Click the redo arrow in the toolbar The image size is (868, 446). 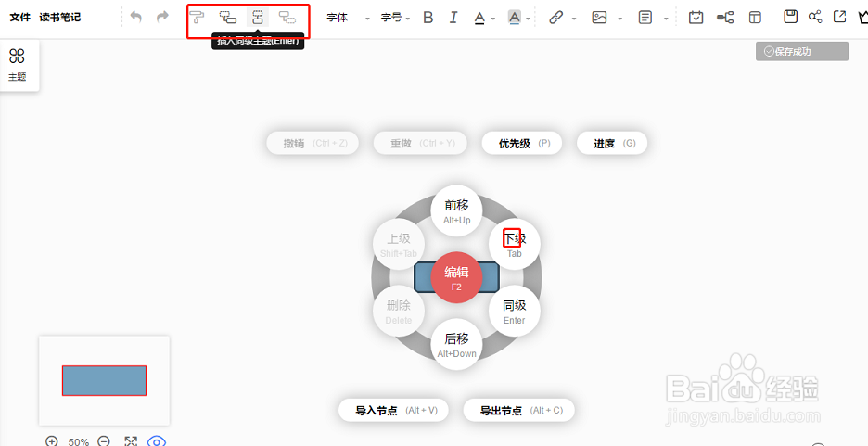click(x=162, y=17)
